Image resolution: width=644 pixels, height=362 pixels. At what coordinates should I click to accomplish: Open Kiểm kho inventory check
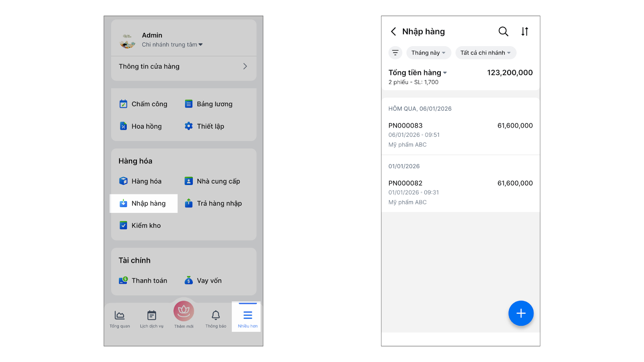[140, 226]
